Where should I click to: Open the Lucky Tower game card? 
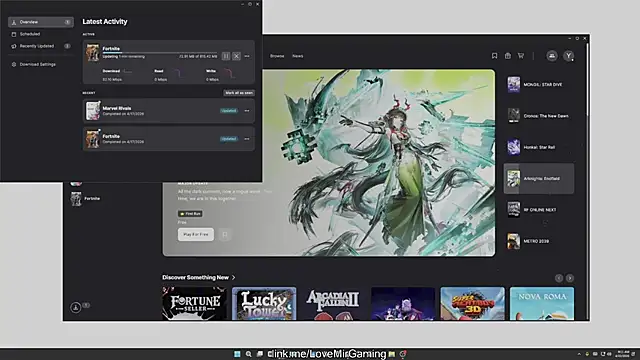tap(264, 304)
